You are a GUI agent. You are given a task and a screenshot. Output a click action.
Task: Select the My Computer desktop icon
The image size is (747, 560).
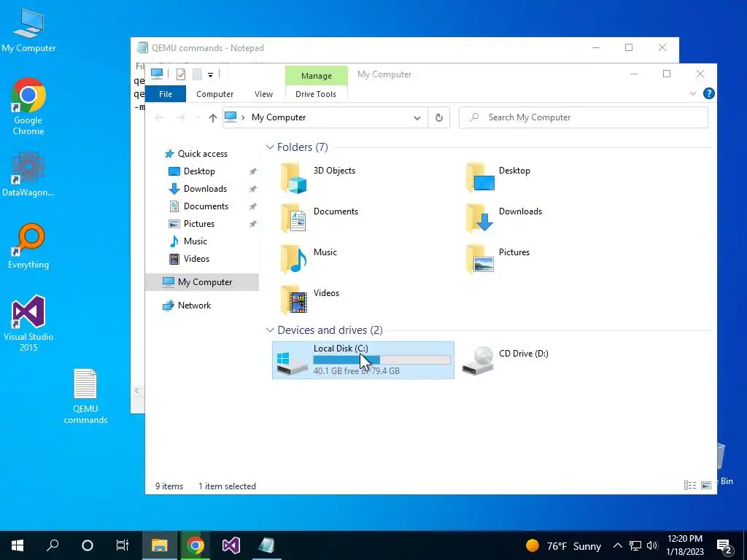pos(28,30)
